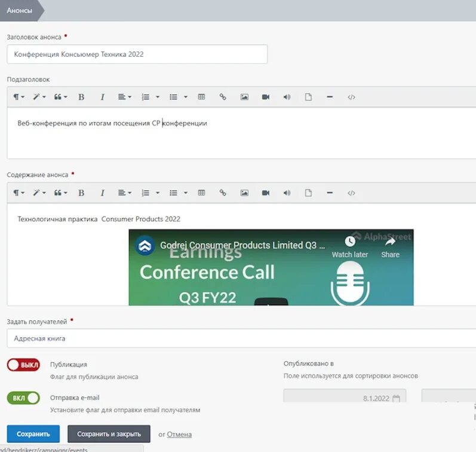Insert audio in Содержание анонса toolbar
The width and height of the screenshot is (476, 452).
pyautogui.click(x=287, y=193)
